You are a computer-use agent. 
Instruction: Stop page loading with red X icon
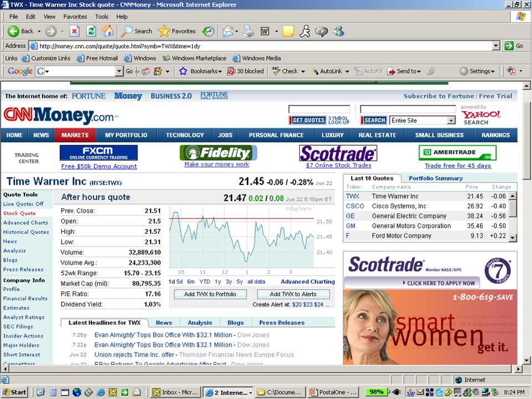[74, 31]
